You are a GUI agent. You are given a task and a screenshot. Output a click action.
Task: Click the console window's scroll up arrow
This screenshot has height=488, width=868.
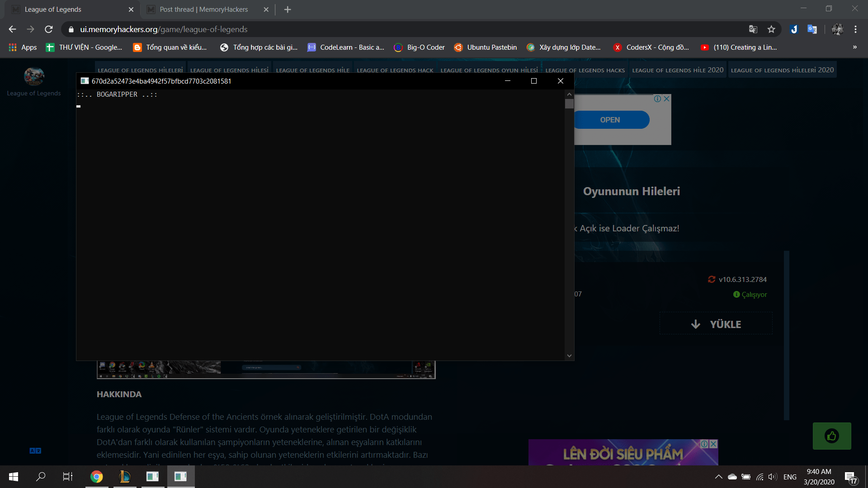coord(569,94)
